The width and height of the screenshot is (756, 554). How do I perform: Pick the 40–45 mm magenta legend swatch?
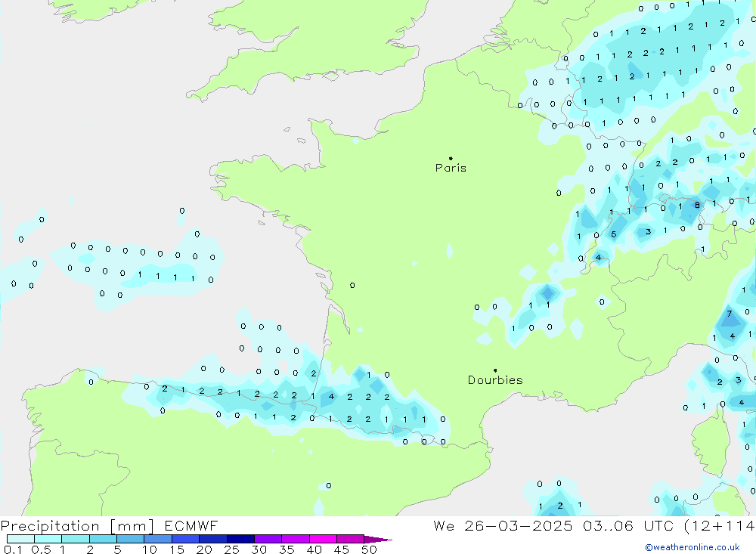tap(323, 539)
